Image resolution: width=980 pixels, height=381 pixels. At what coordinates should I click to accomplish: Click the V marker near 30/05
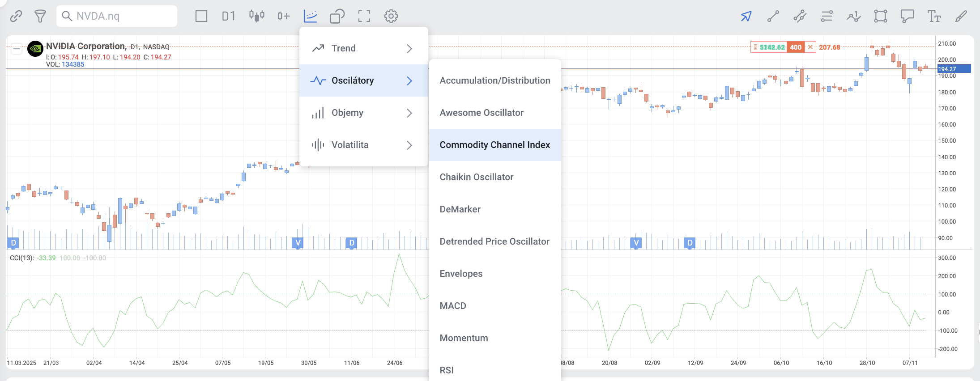pyautogui.click(x=298, y=243)
